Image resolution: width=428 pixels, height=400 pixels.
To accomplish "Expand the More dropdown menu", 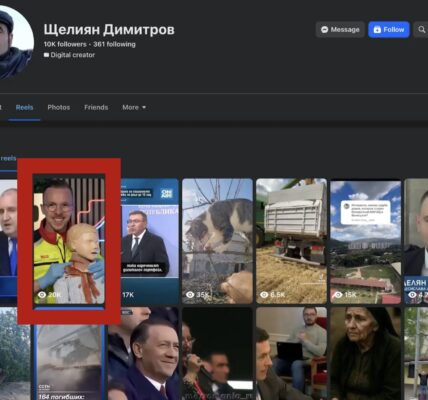I will pos(134,107).
